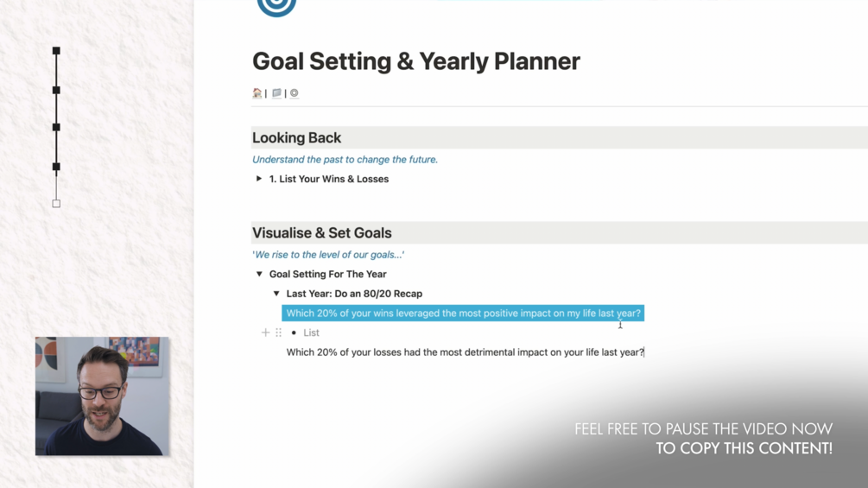This screenshot has height=488, width=868.
Task: Click the house emoji link under title
Action: pos(257,93)
